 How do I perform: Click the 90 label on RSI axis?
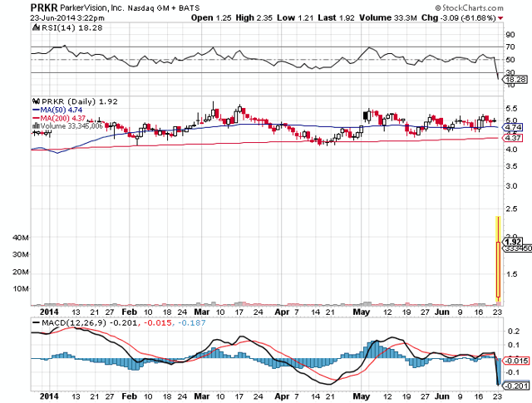pos(510,35)
